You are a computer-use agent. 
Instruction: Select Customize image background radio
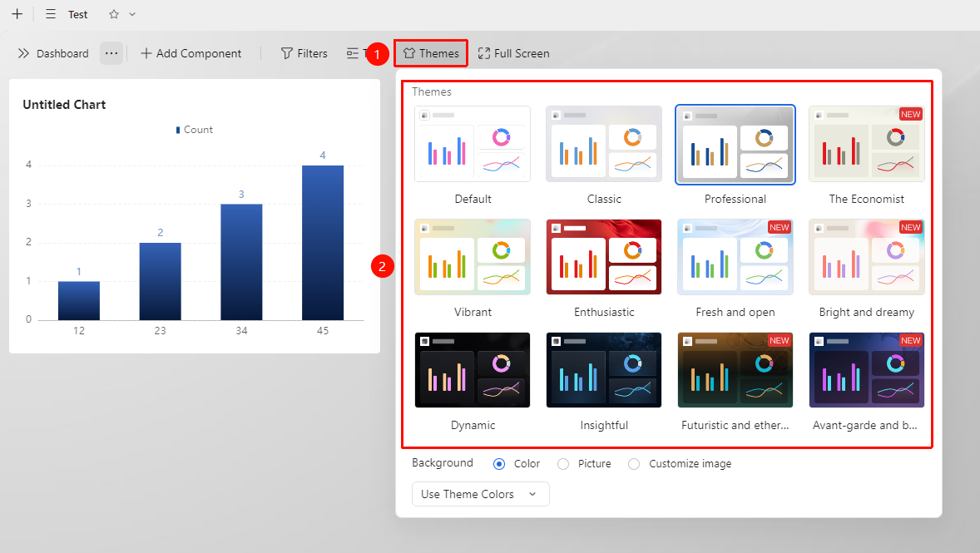(x=634, y=464)
